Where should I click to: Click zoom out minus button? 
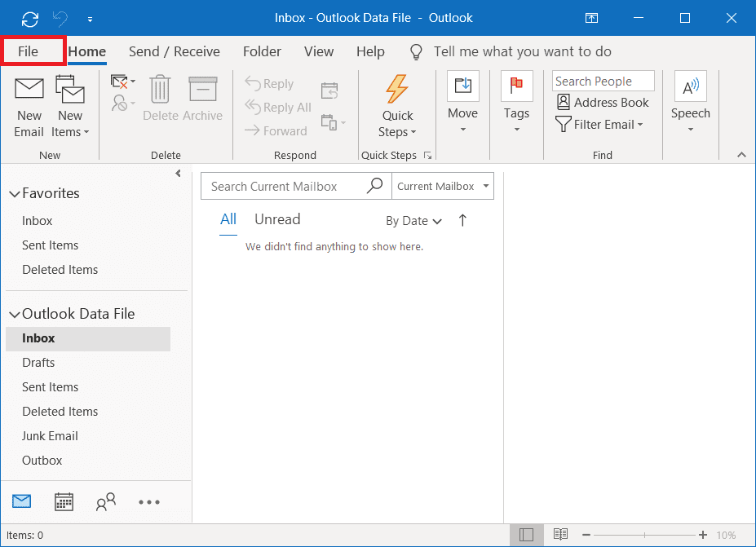[x=586, y=535]
